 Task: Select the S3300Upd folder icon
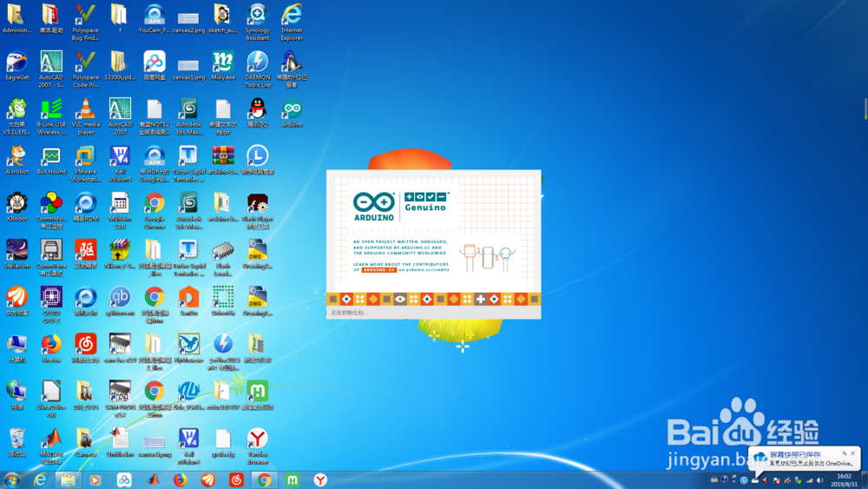tap(120, 67)
